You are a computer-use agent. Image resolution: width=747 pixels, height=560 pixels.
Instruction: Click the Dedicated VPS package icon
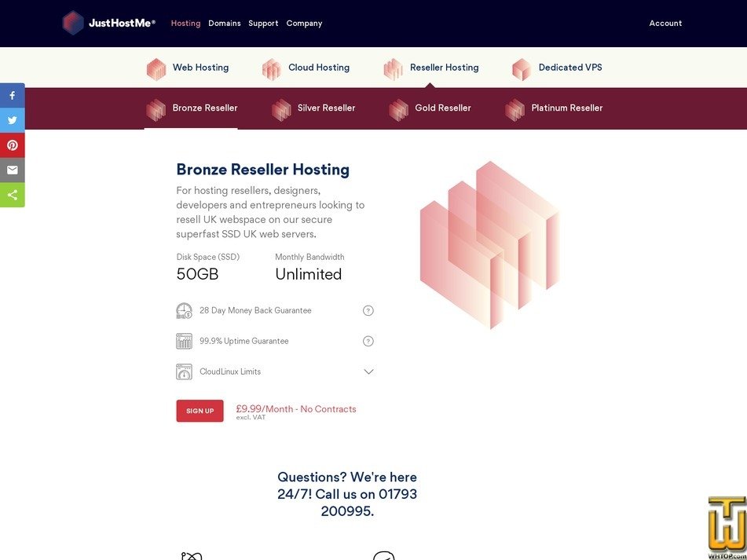521,69
